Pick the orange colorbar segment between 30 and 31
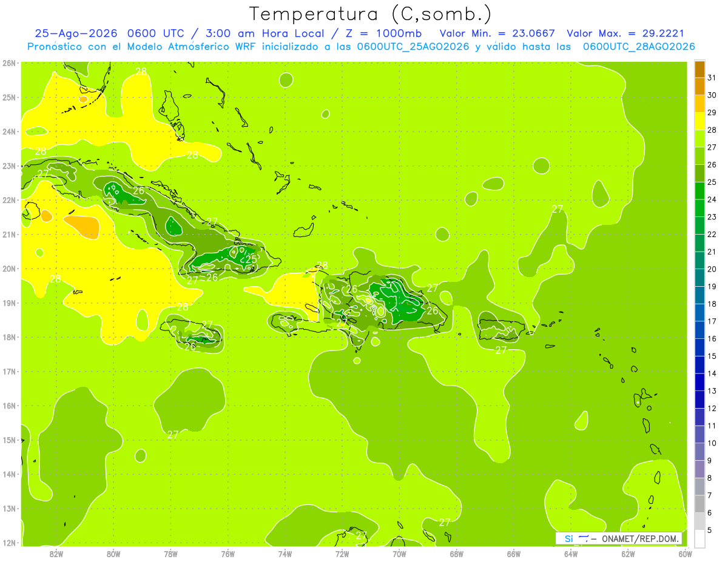Viewport: 728px width, 562px height. point(699,87)
